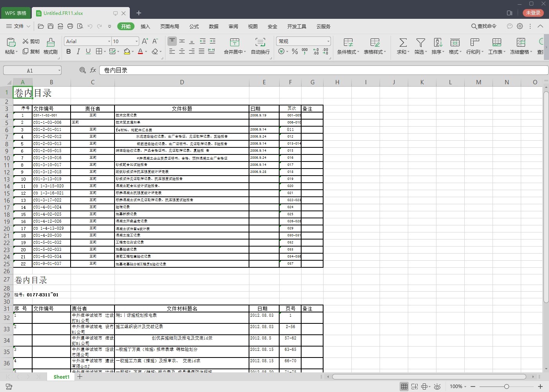Image resolution: width=549 pixels, height=392 pixels.
Task: Toggle wrap text (自动换行)
Action: point(260,46)
